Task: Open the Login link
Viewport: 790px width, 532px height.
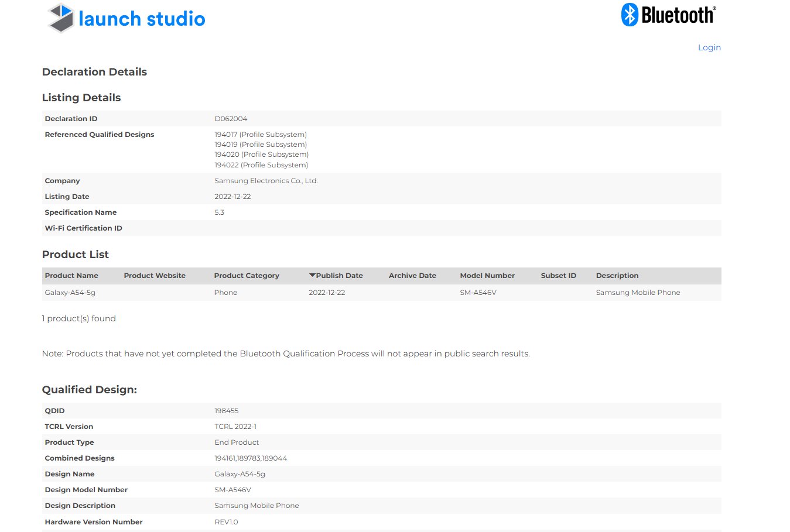Action: click(x=709, y=47)
